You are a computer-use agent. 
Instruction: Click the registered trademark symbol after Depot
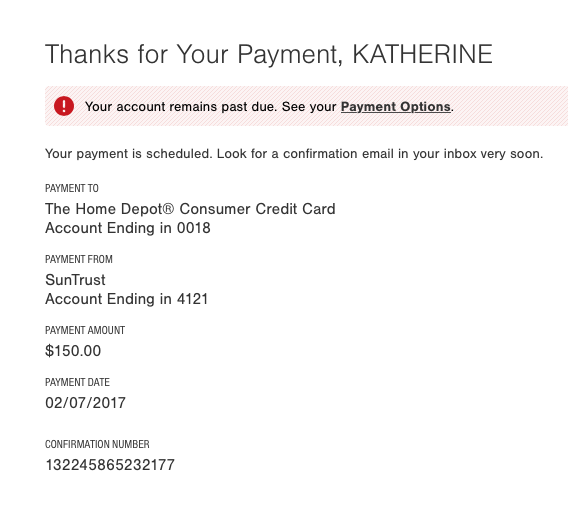coord(168,209)
